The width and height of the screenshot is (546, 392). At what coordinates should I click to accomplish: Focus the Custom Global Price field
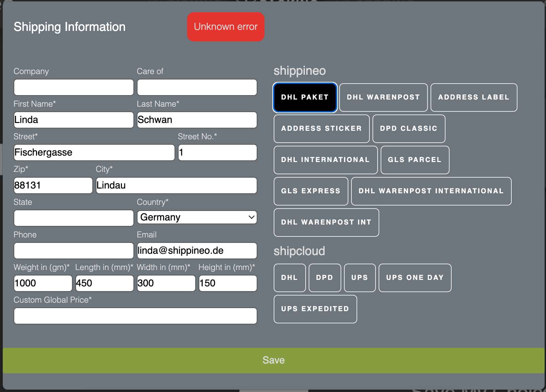pyautogui.click(x=135, y=316)
